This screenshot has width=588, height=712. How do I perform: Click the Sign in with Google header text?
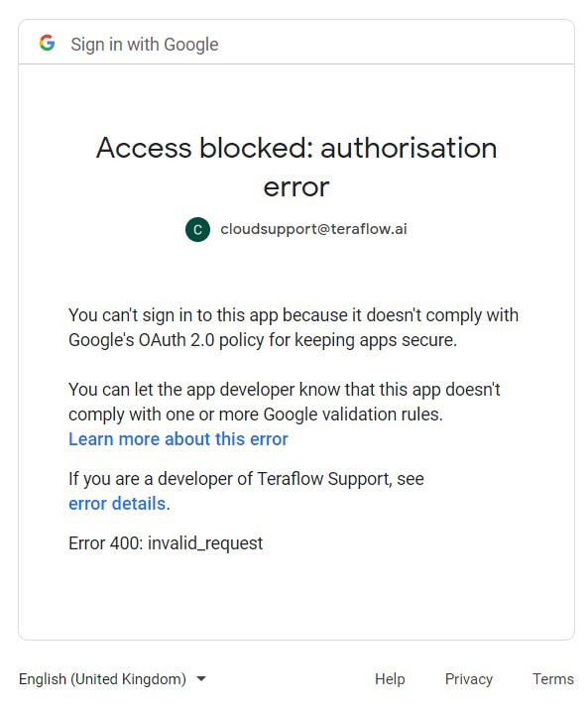pyautogui.click(x=145, y=44)
